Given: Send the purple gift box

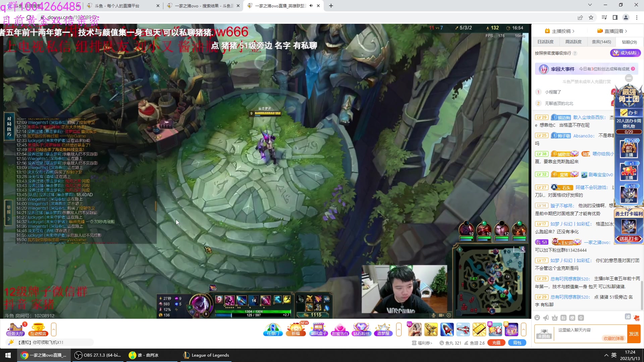Looking at the screenshot, I should tap(511, 329).
